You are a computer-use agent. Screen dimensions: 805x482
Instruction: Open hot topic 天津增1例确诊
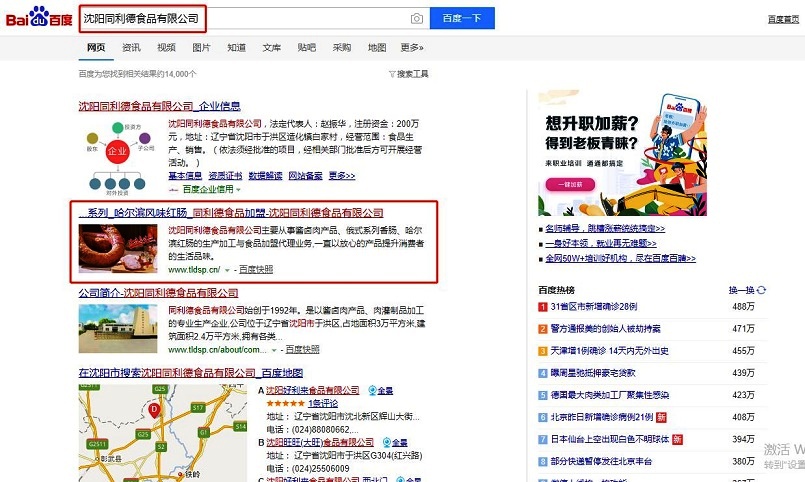pyautogui.click(x=609, y=351)
